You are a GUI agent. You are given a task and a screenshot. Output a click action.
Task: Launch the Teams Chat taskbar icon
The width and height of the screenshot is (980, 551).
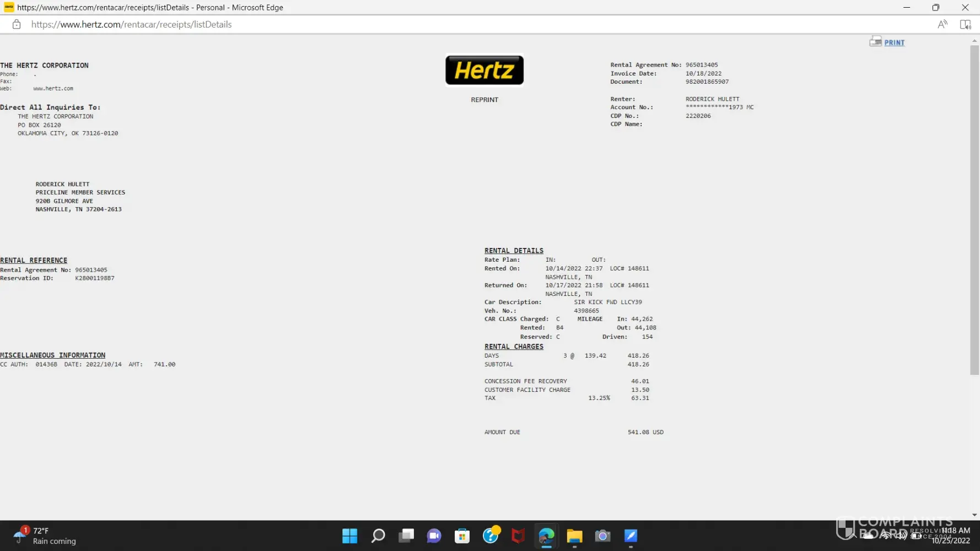434,536
